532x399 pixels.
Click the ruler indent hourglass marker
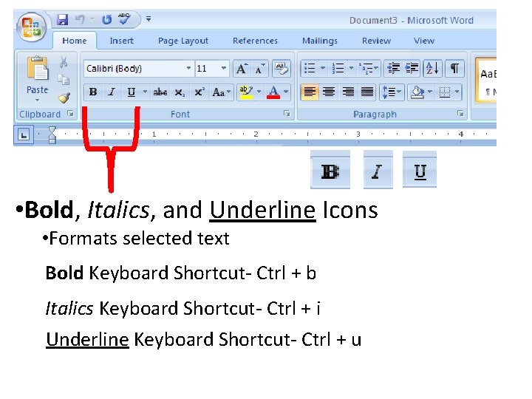tap(52, 135)
